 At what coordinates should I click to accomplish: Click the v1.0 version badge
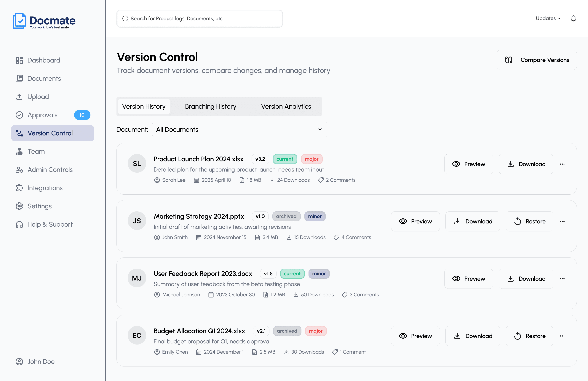260,216
